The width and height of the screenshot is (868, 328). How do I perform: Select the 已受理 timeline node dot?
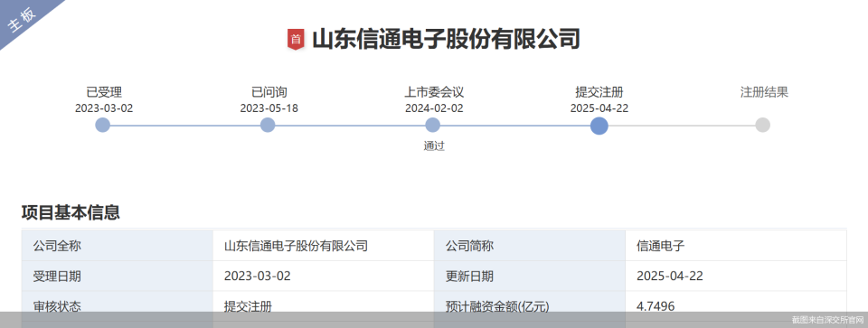(103, 125)
